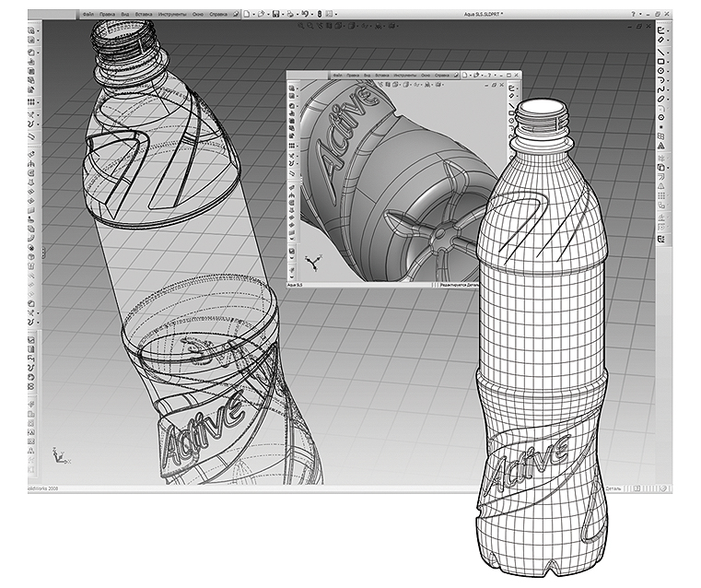The height and width of the screenshot is (588, 701).
Task: Select the Arc sketch tool
Action: (x=660, y=79)
